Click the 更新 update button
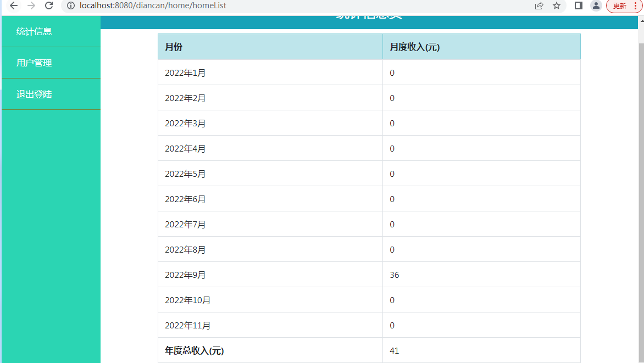Screen dimensions: 644x363 [619, 5]
